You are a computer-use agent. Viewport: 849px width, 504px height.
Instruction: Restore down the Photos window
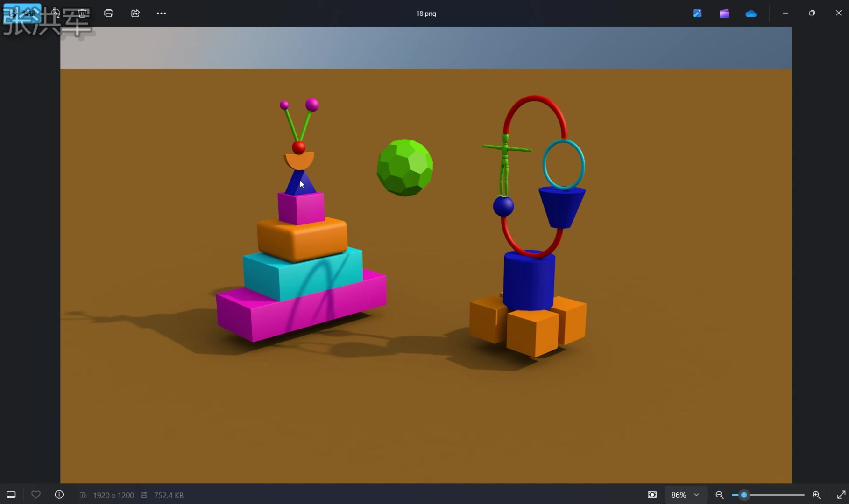point(812,13)
